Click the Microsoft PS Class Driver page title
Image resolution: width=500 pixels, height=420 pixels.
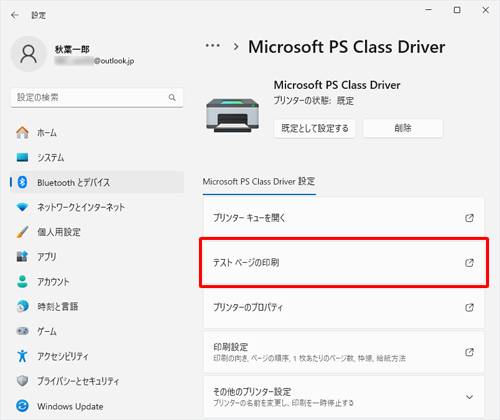click(347, 47)
